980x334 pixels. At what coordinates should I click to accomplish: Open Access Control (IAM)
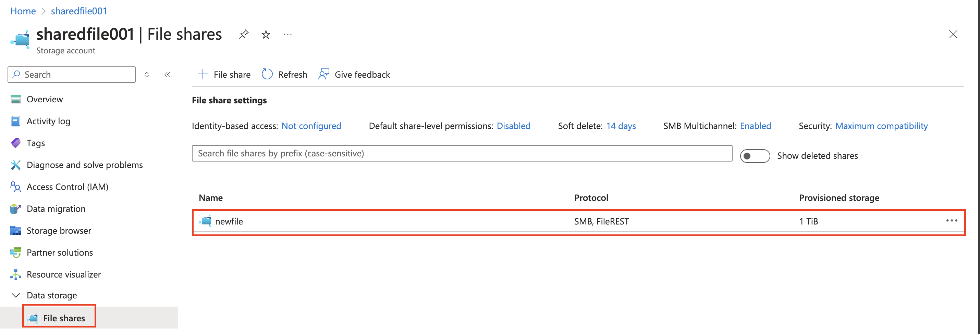pos(68,187)
